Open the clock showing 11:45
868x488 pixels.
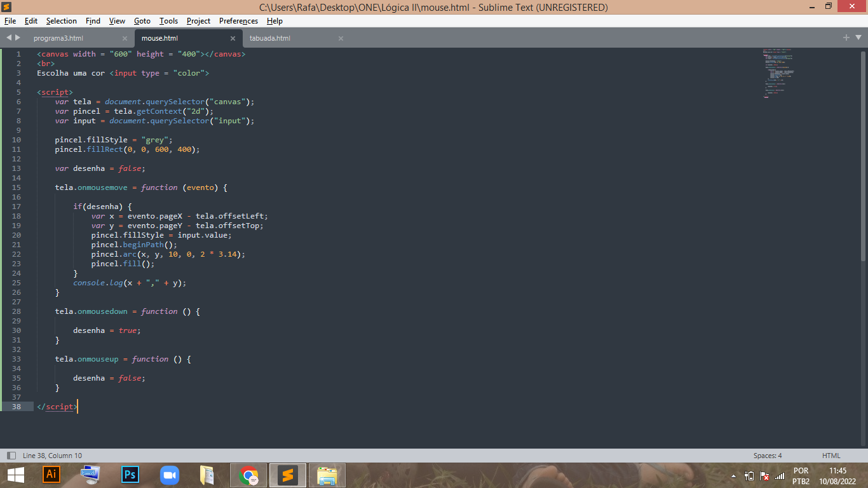pyautogui.click(x=837, y=476)
